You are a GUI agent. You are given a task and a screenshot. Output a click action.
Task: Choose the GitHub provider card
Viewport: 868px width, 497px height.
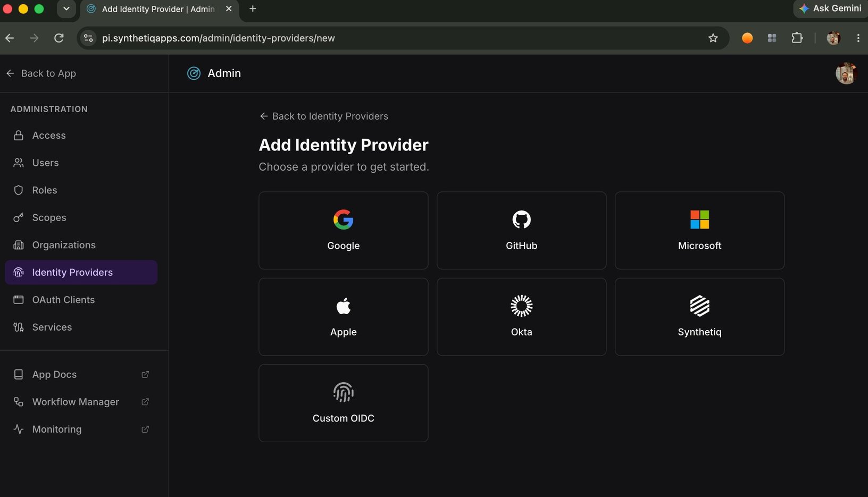pos(521,230)
